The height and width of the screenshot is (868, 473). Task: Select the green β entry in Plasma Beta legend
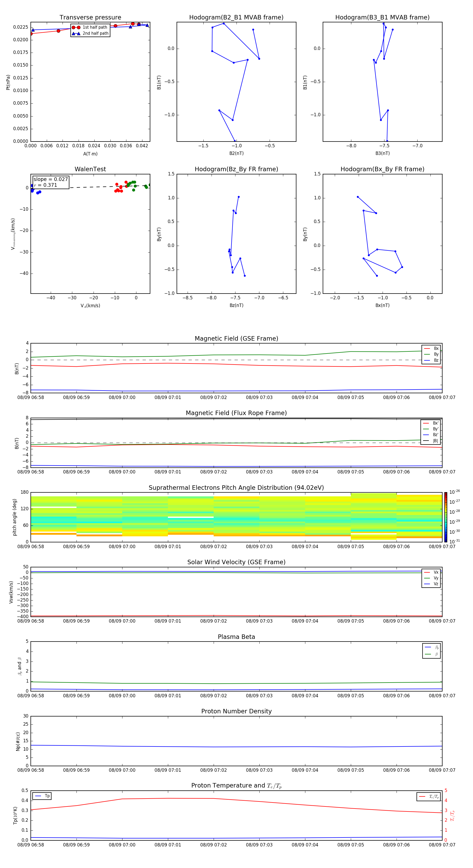[x=431, y=654]
